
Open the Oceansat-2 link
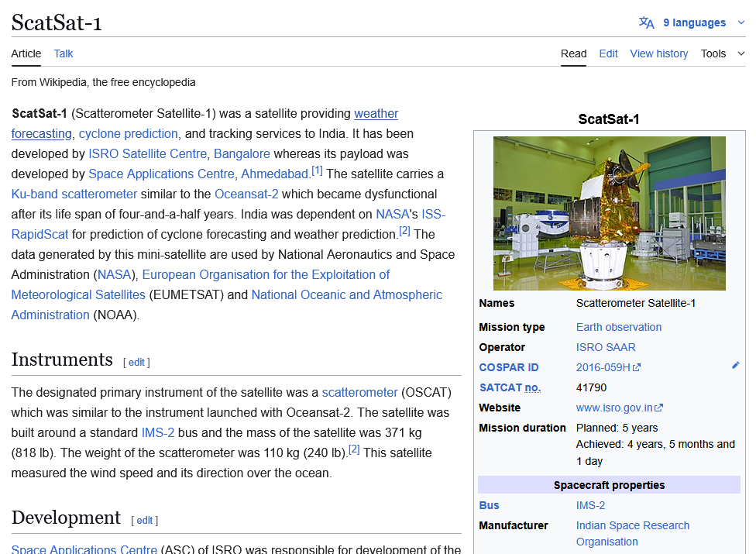(246, 194)
